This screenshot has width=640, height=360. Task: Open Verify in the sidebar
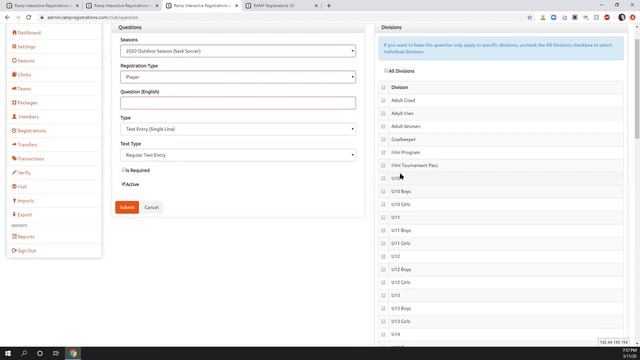pyautogui.click(x=21, y=173)
